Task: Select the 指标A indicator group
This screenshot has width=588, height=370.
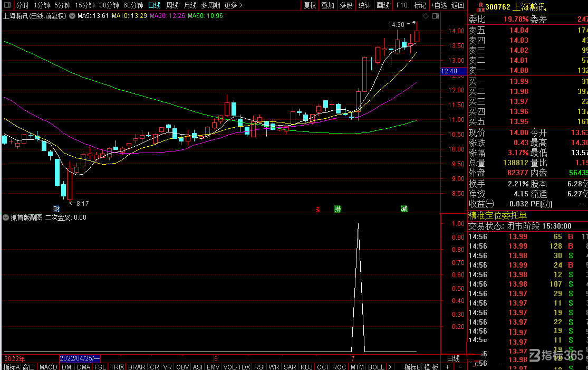Action: pos(11,367)
